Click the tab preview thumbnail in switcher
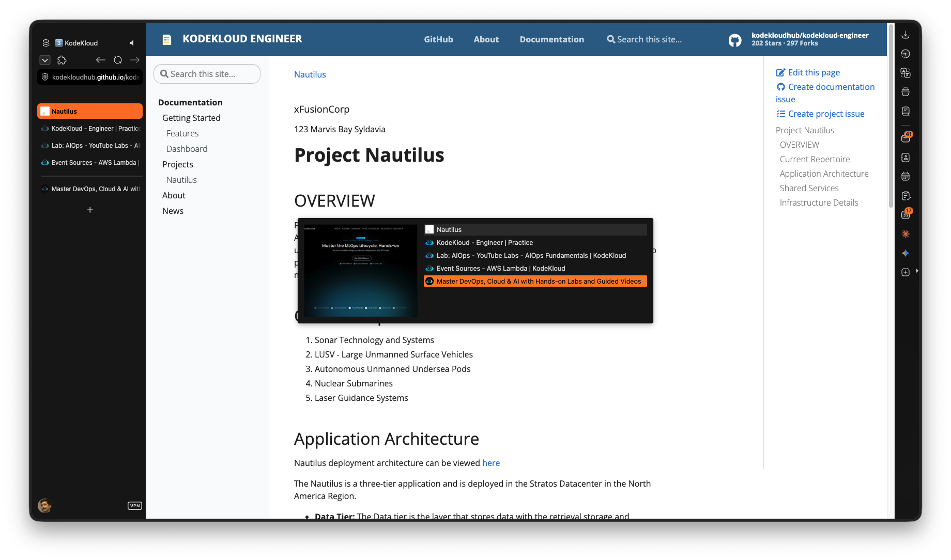The height and width of the screenshot is (560, 951). point(361,271)
